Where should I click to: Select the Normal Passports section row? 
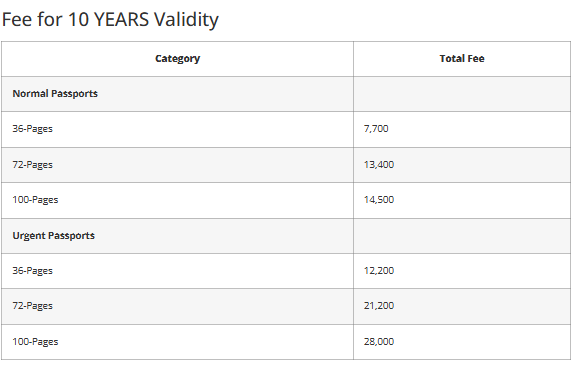(x=286, y=94)
